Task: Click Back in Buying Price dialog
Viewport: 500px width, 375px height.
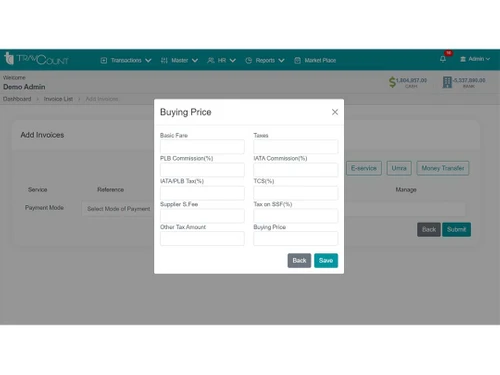Action: tap(299, 260)
